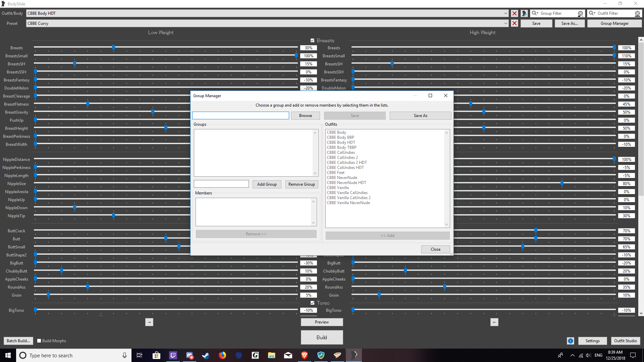Clear the Outfit Filter search field
Viewport: 644px width, 362px height.
[637, 13]
